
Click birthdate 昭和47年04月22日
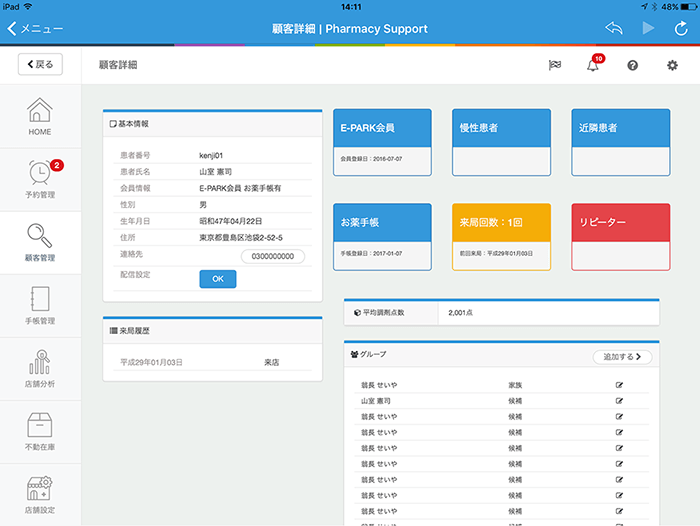(231, 221)
